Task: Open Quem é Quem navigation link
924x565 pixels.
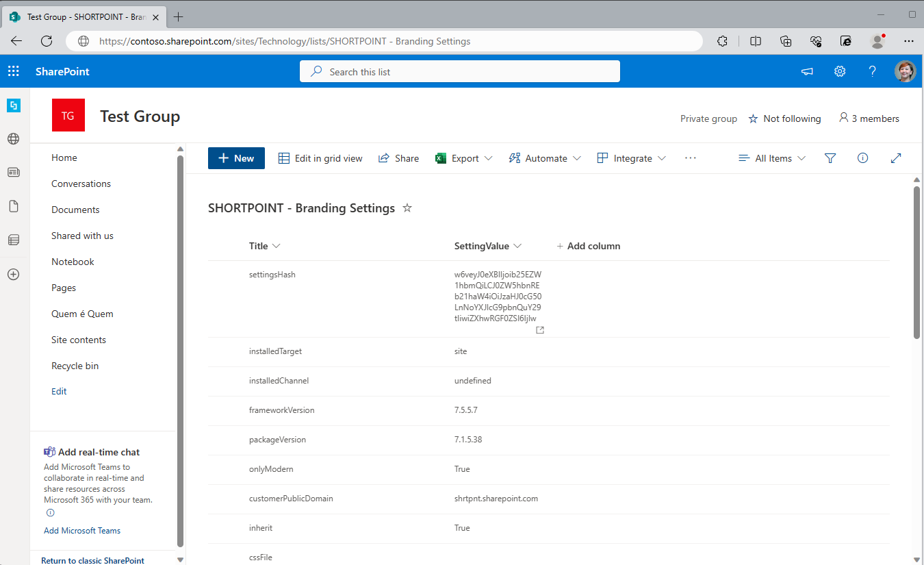Action: coord(82,314)
